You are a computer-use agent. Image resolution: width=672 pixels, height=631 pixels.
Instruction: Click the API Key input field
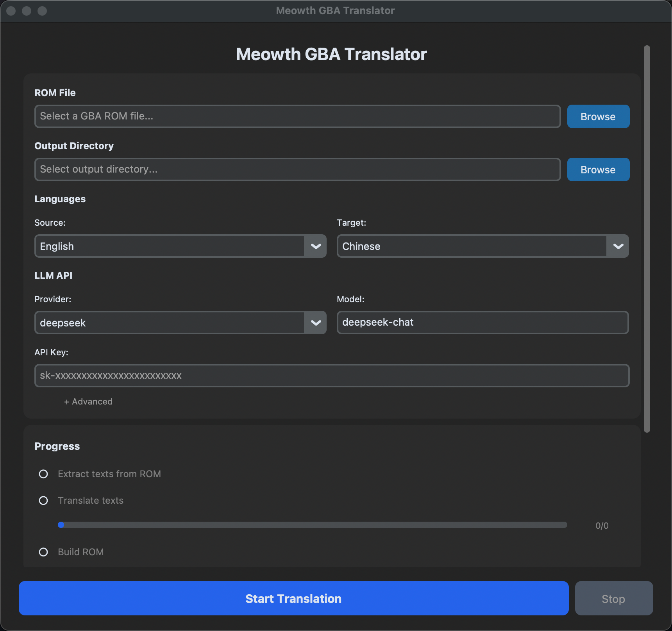point(332,376)
